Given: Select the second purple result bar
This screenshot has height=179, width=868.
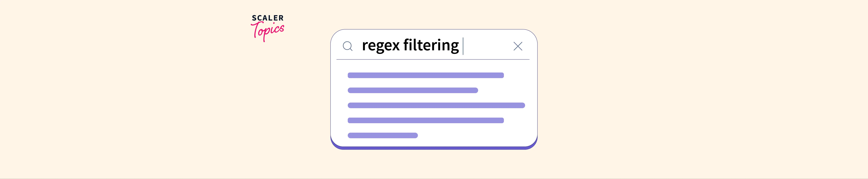Looking at the screenshot, I should (x=412, y=91).
